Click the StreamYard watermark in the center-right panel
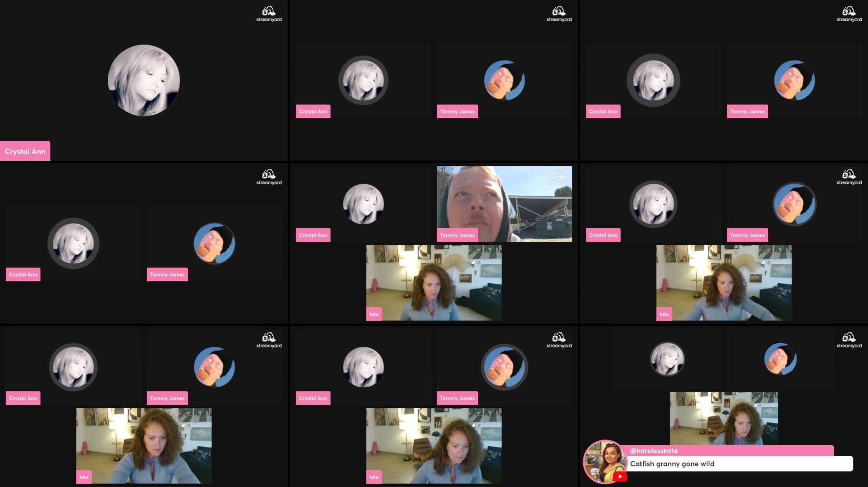This screenshot has width=868, height=487. point(849,177)
